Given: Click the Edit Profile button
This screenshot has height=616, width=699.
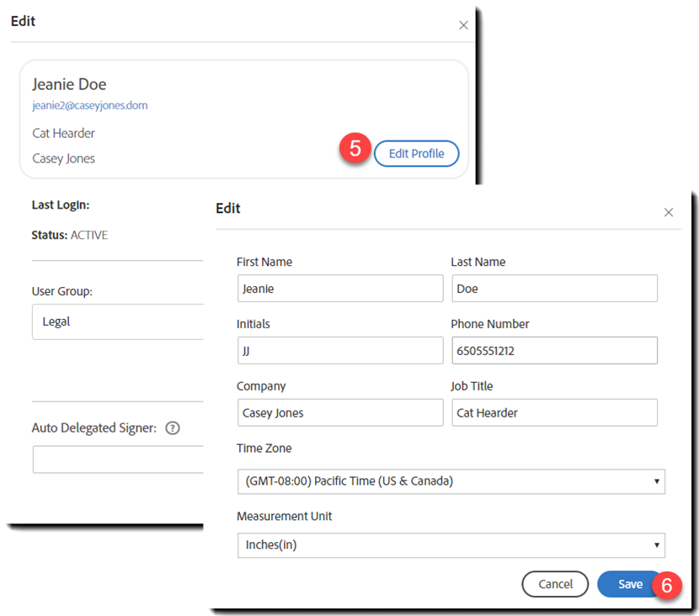Looking at the screenshot, I should 416,153.
